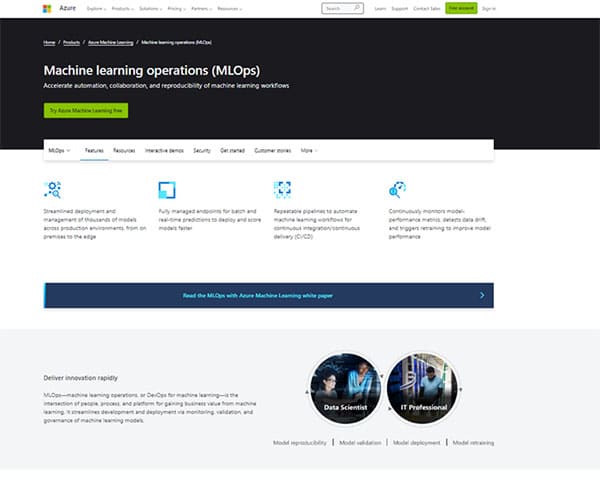Click the chevron arrow on white paper banner
The width and height of the screenshot is (600, 483).
point(482,295)
